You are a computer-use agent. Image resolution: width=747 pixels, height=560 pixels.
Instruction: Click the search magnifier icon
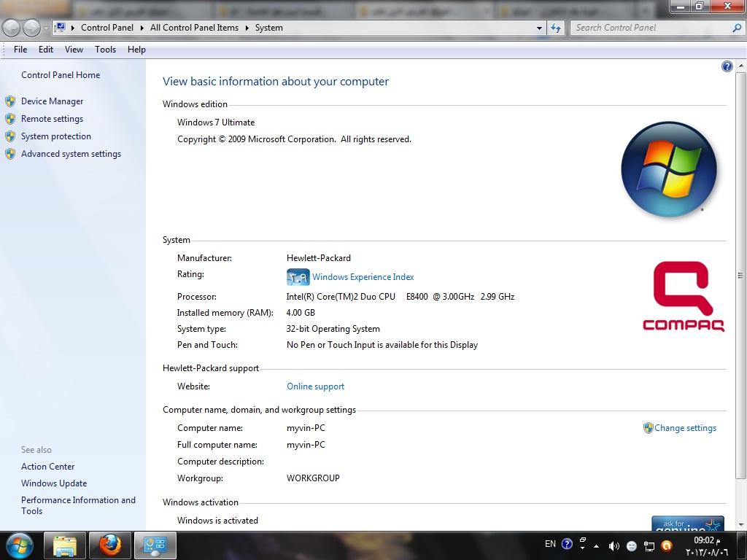[737, 28]
